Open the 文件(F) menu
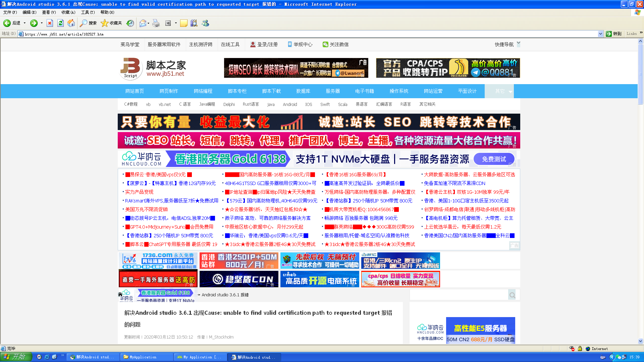The height and width of the screenshot is (362, 644). coord(10,12)
